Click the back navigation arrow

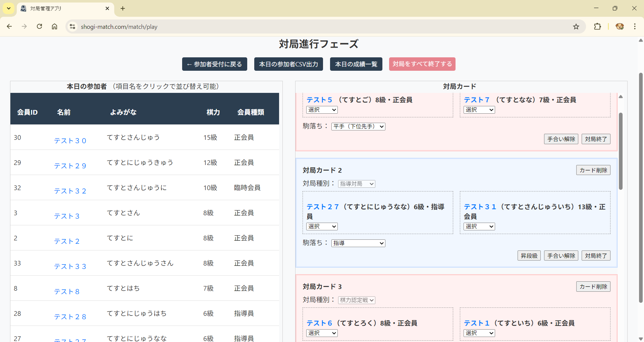point(9,26)
